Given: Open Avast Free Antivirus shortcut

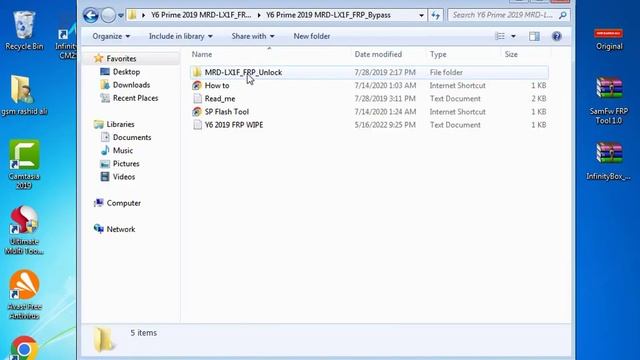Looking at the screenshot, I should tap(24, 295).
